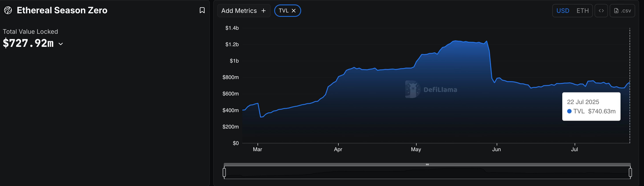Click the $200m y-axis label
The image size is (644, 186).
231,127
